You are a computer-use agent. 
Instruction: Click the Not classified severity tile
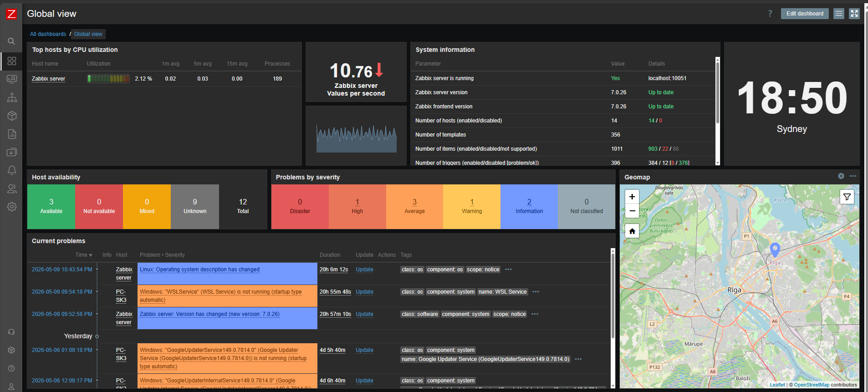tap(587, 207)
